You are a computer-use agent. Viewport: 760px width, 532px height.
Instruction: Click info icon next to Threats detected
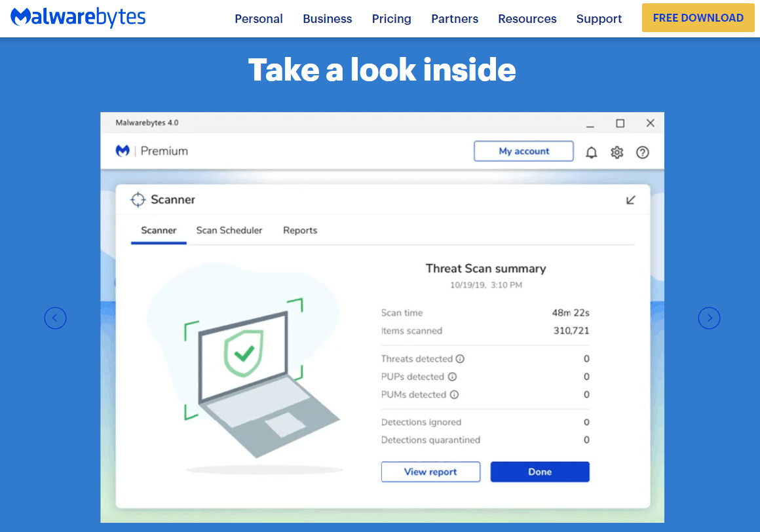click(x=460, y=359)
